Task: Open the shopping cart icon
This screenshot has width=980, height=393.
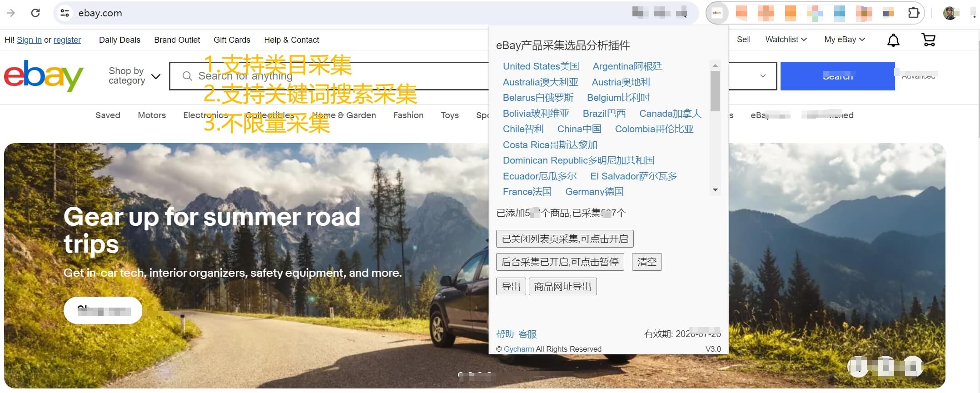Action: point(928,40)
